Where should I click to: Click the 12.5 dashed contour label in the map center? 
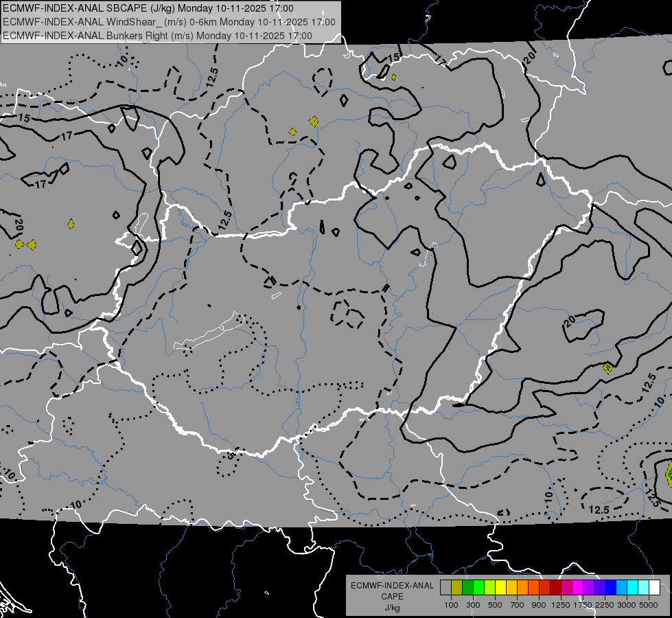click(x=224, y=220)
